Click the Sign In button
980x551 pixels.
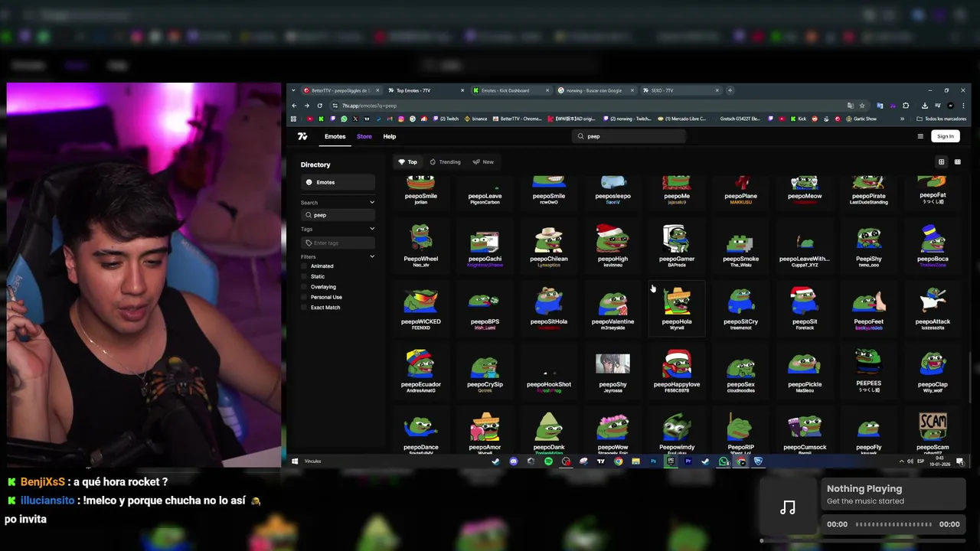946,136
